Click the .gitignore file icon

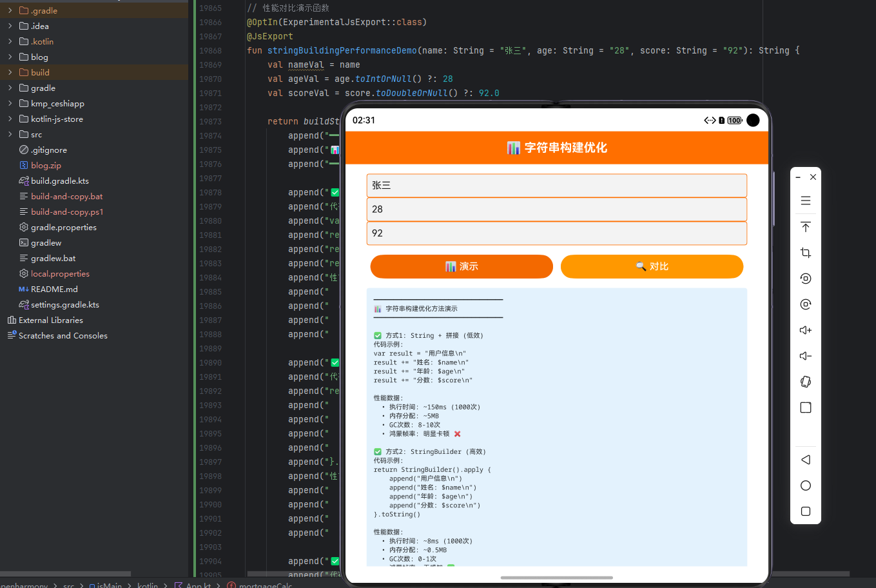click(24, 150)
